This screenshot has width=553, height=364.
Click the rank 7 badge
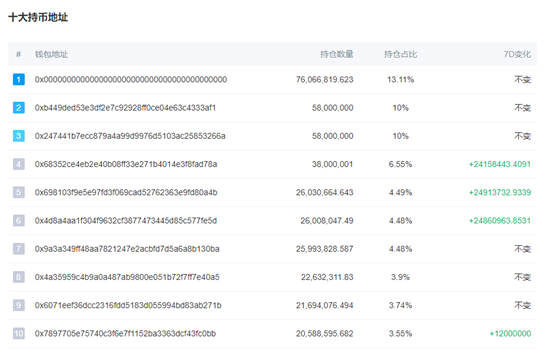tap(19, 249)
